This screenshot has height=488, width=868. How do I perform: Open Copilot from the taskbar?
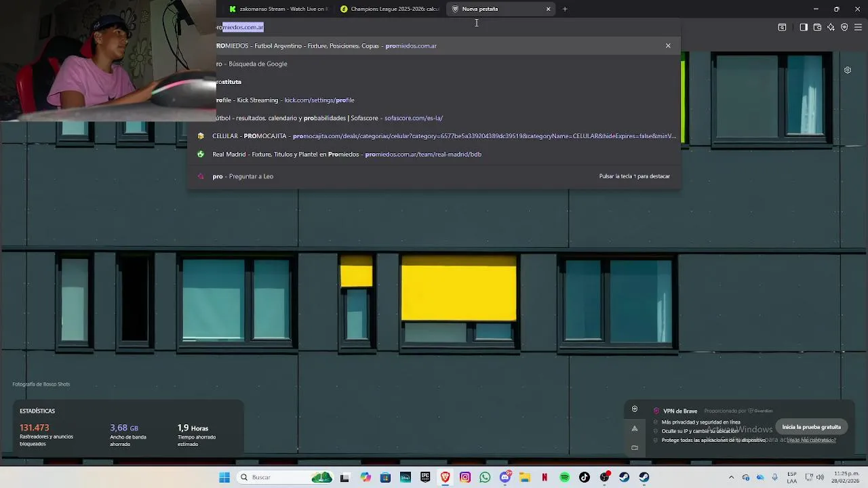click(x=366, y=477)
